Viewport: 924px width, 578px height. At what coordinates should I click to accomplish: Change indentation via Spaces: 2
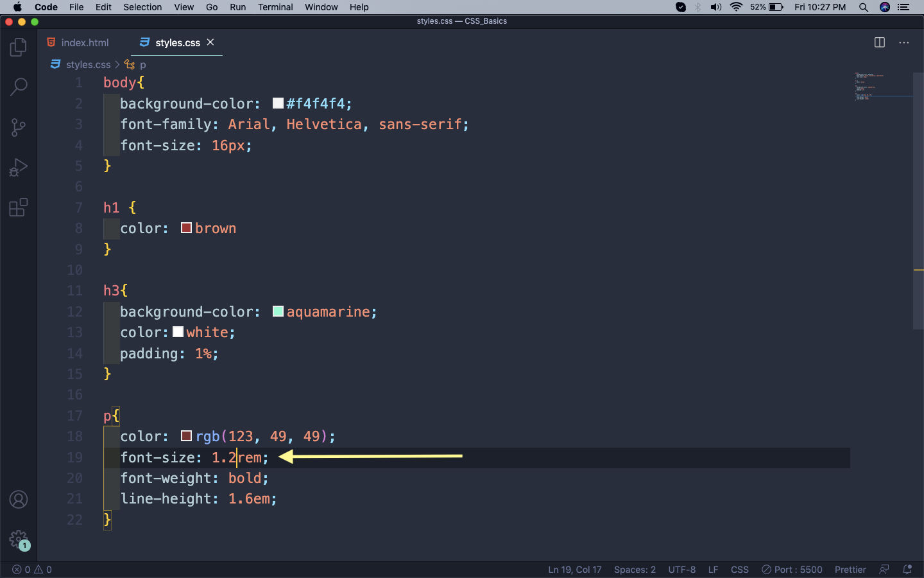[x=635, y=570]
